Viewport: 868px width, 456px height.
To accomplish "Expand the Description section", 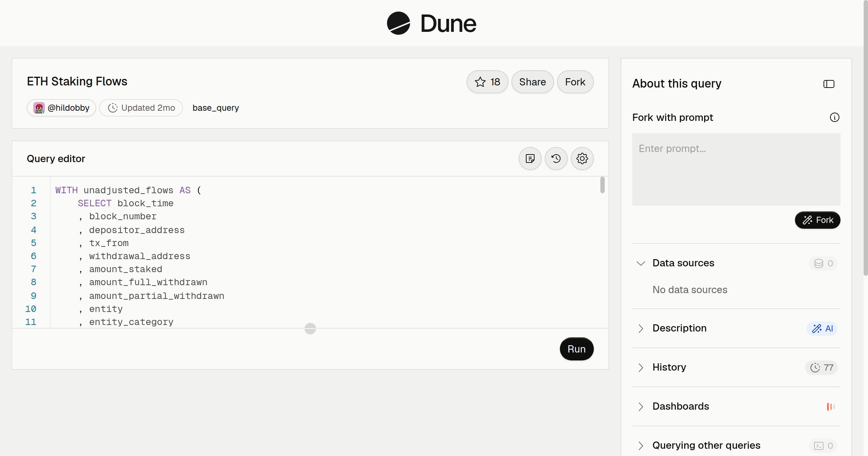I will click(641, 328).
